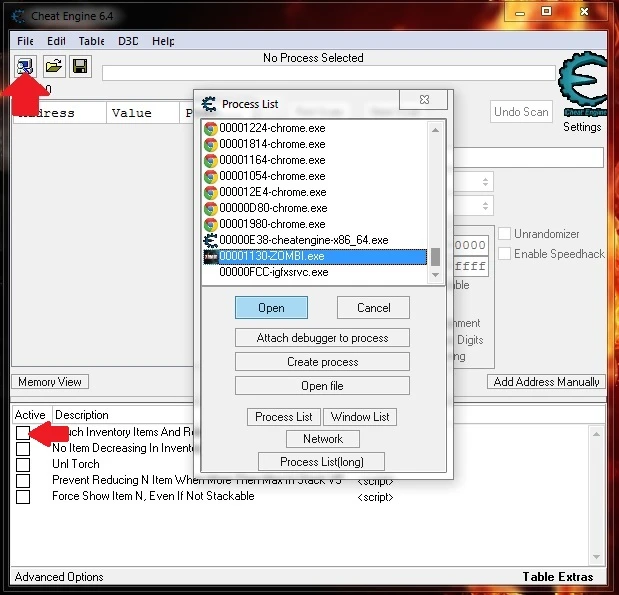
Task: Open the File menu
Action: (x=25, y=41)
